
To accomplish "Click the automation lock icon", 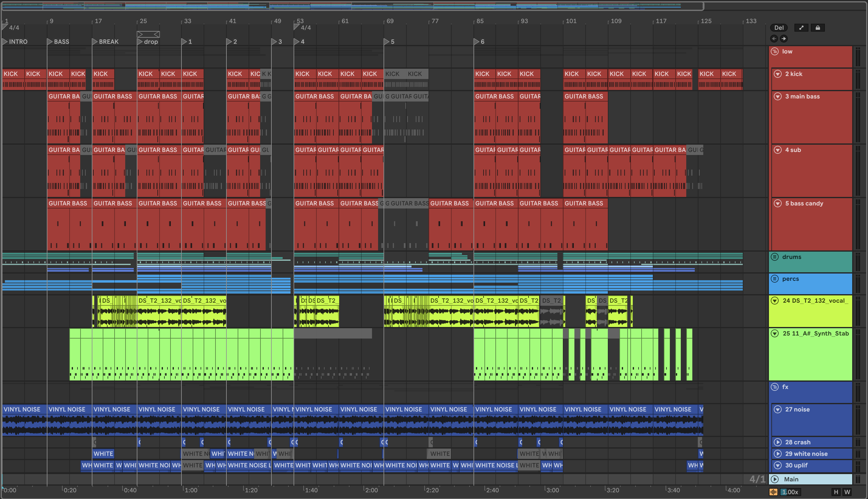I will [x=817, y=28].
